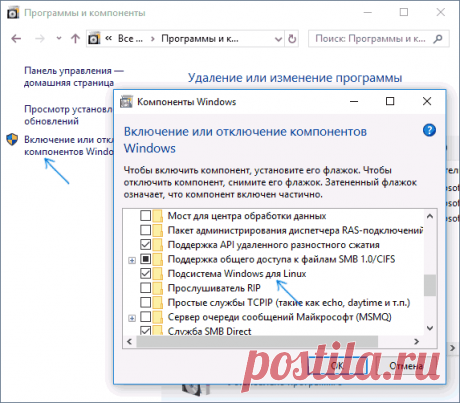Click folder icon of 'Прослушиватель RIP'
460x403 pixels.
tap(158, 288)
